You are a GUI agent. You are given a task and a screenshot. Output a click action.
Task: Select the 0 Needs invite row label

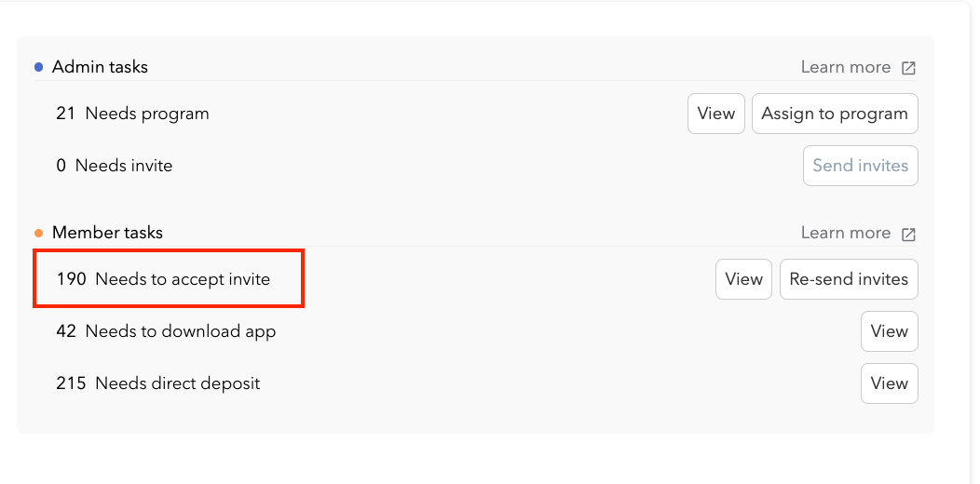114,166
